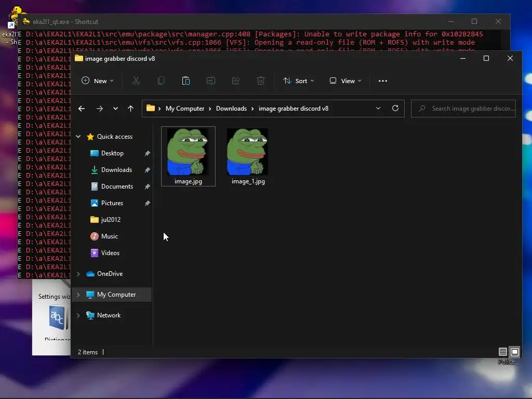Click the Documents pin icon
The width and height of the screenshot is (532, 399).
(x=147, y=187)
